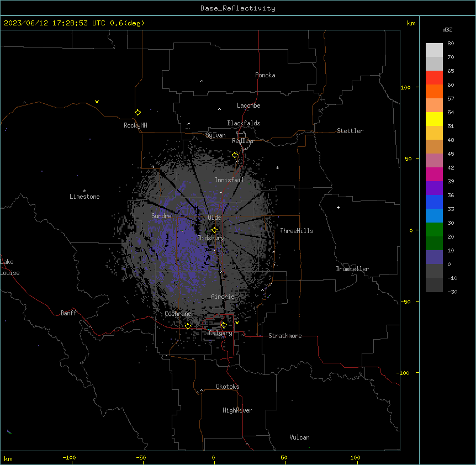Click the Didsbury city label
The width and height of the screenshot is (476, 465).
[x=211, y=238]
